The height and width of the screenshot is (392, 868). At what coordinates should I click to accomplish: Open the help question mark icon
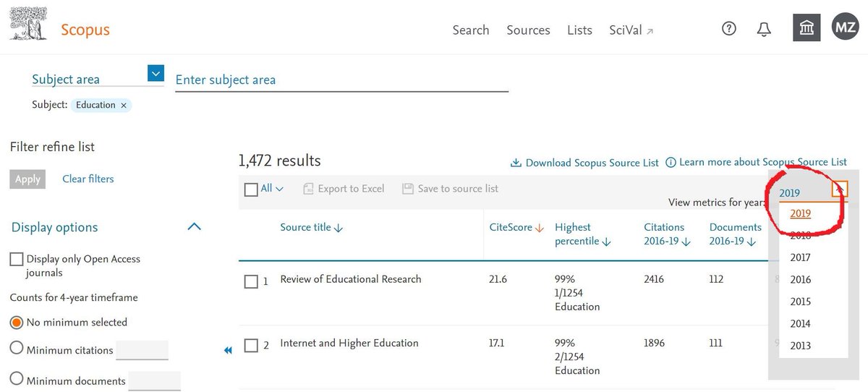click(x=729, y=29)
